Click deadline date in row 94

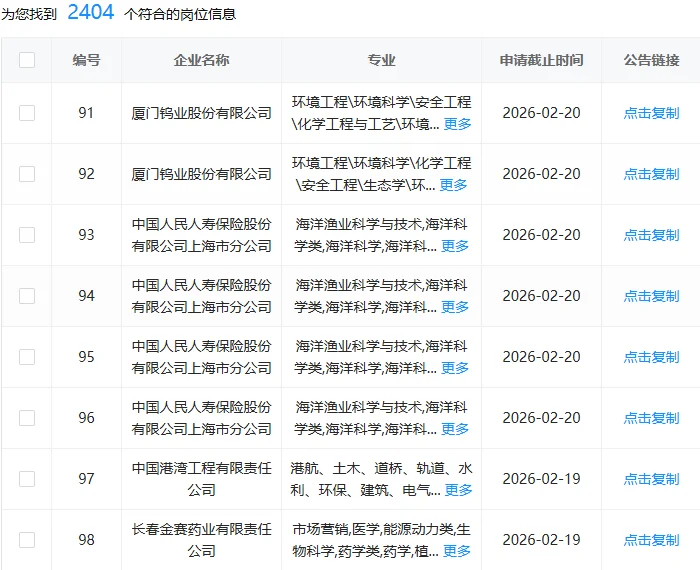coord(542,296)
